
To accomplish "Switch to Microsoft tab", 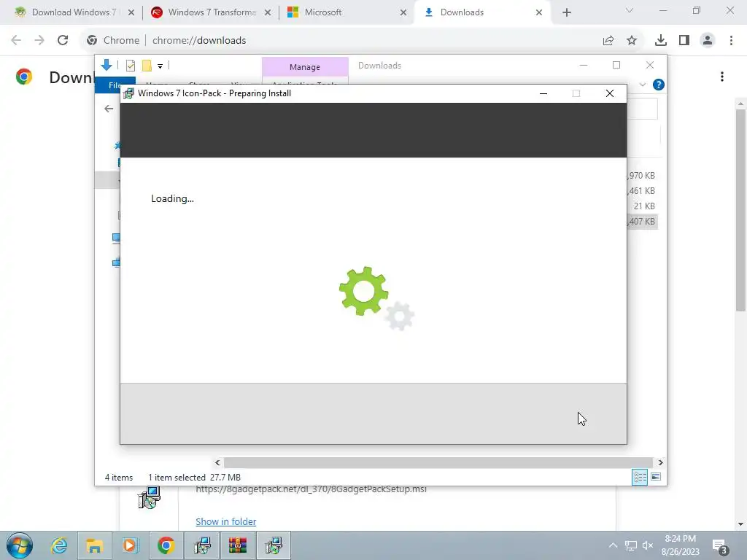I will (x=348, y=12).
